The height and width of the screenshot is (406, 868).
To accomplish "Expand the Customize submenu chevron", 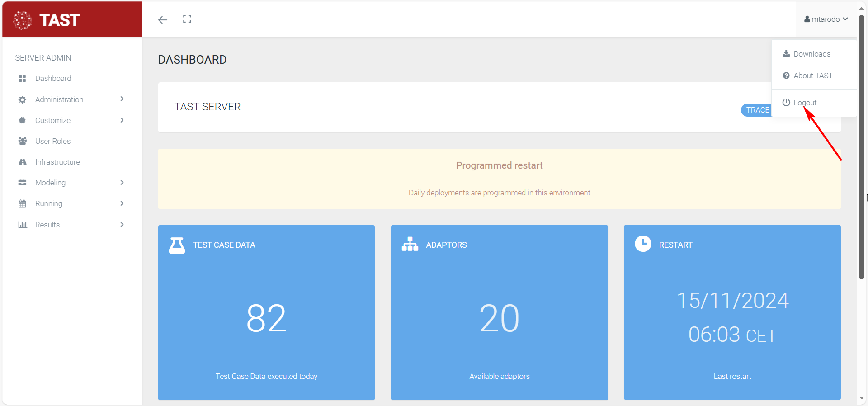I will point(122,120).
